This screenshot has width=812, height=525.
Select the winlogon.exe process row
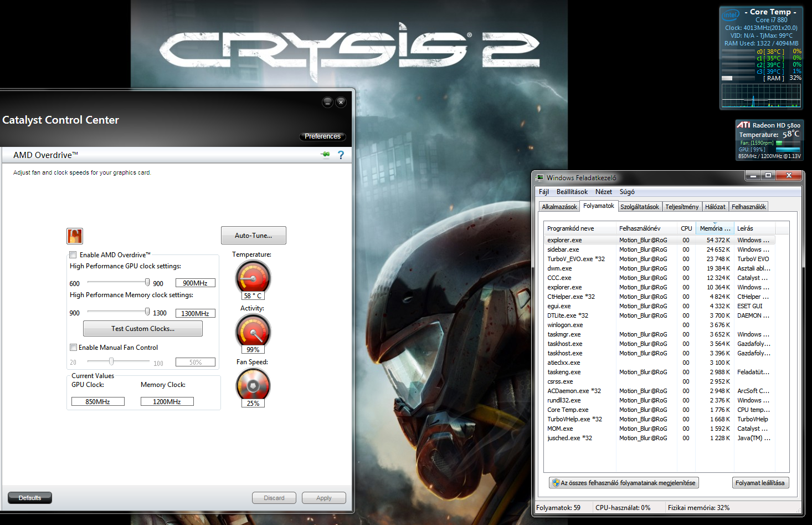tap(660, 325)
